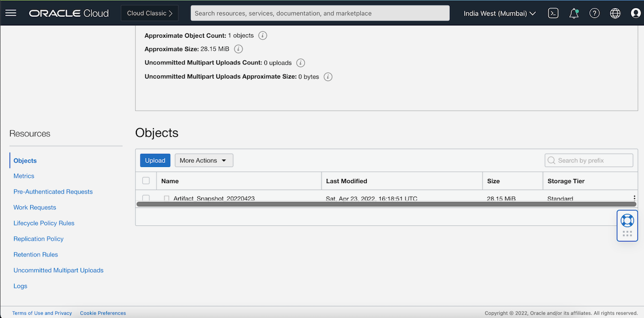Open the Terms of Use and Privacy link
Viewport: 644px width, 318px height.
(x=42, y=313)
